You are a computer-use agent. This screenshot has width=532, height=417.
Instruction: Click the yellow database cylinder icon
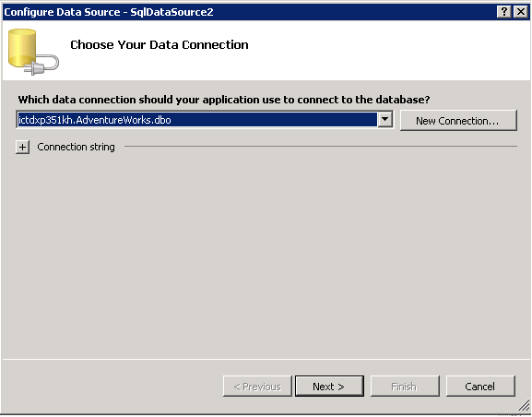pos(22,48)
